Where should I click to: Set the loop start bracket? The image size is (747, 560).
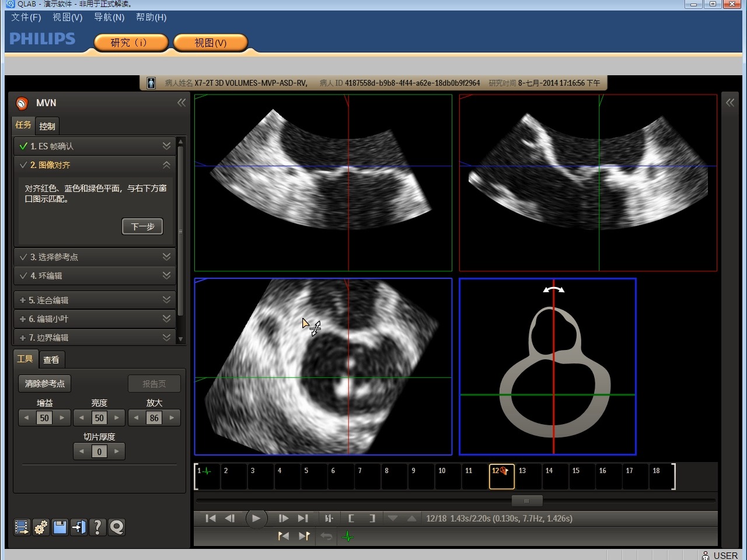pyautogui.click(x=351, y=518)
